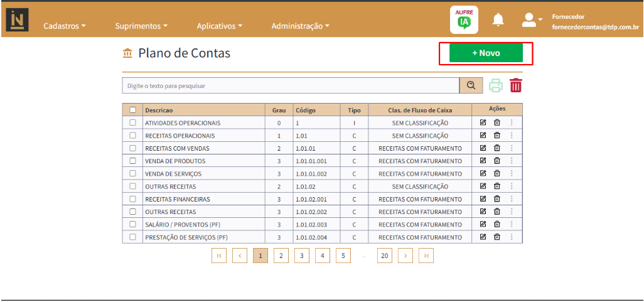Edit SALÁRIO / PROVENTOS (PF) row
This screenshot has width=644, height=302.
tap(483, 224)
